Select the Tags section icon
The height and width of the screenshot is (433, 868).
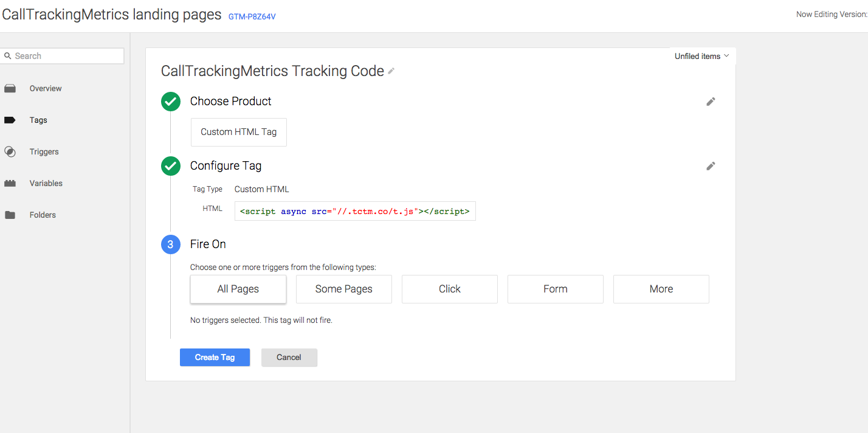point(11,120)
